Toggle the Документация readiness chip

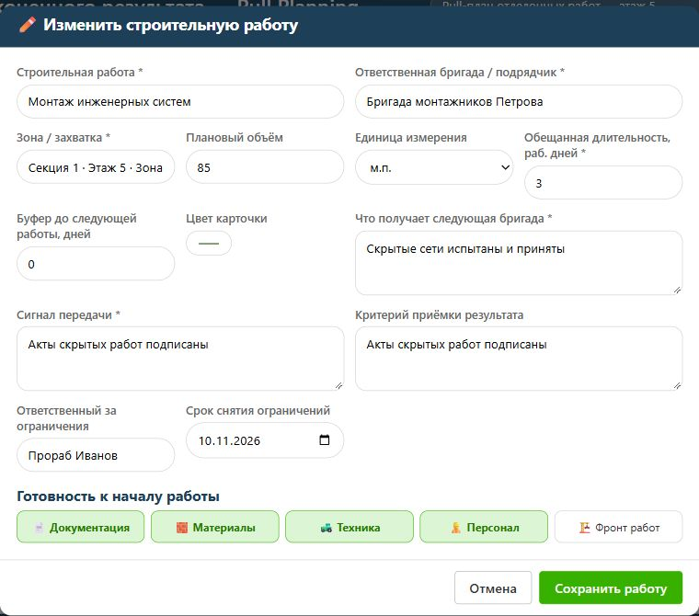pos(81,527)
